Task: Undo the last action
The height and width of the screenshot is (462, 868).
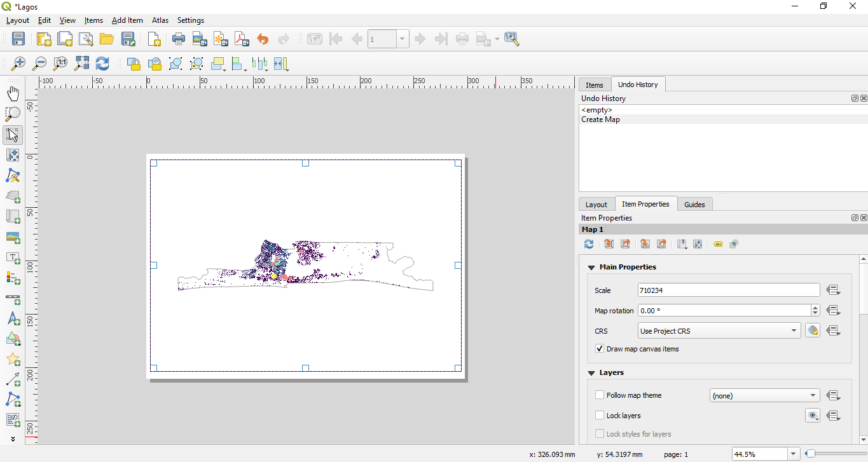Action: click(263, 39)
